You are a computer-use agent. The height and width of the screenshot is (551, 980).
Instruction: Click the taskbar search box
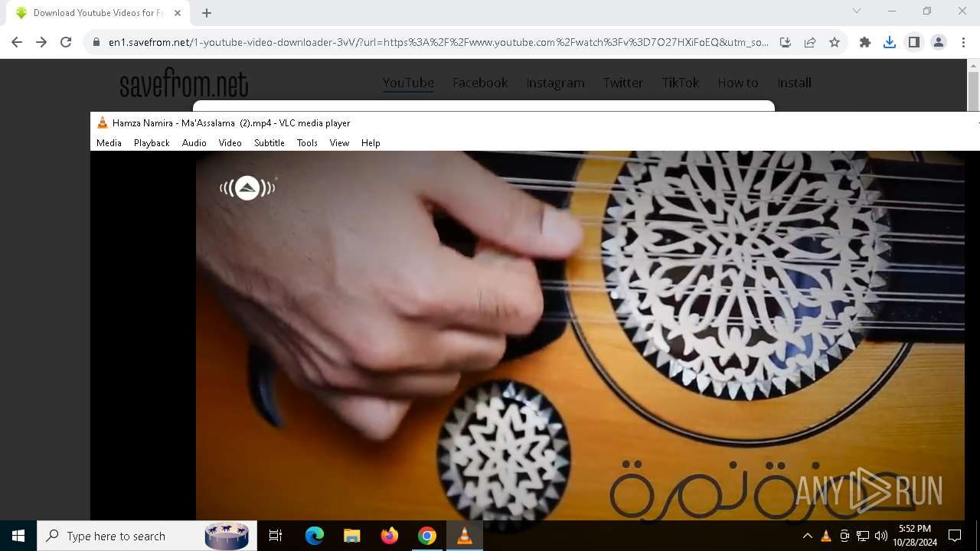coord(146,536)
